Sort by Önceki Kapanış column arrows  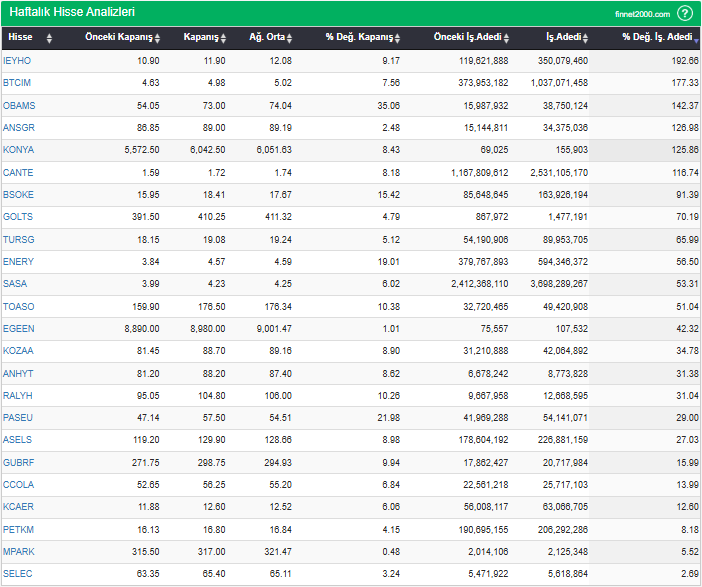157,39
